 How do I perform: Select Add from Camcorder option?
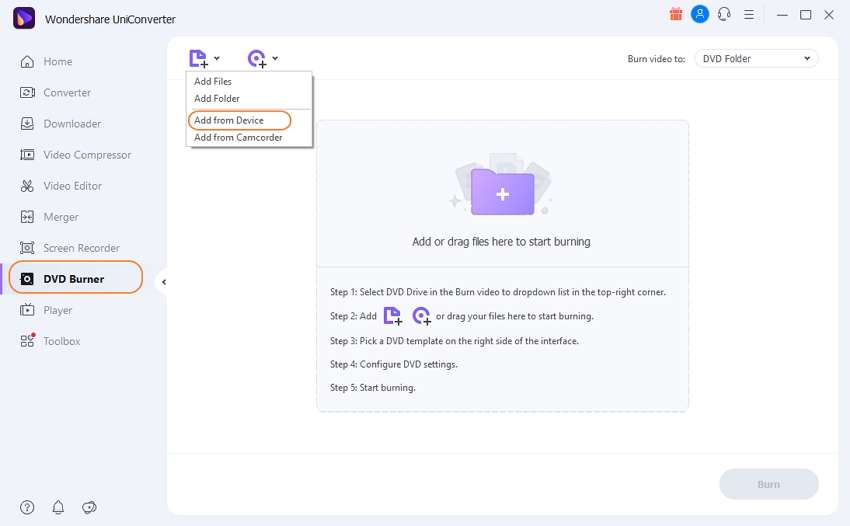[x=238, y=138]
